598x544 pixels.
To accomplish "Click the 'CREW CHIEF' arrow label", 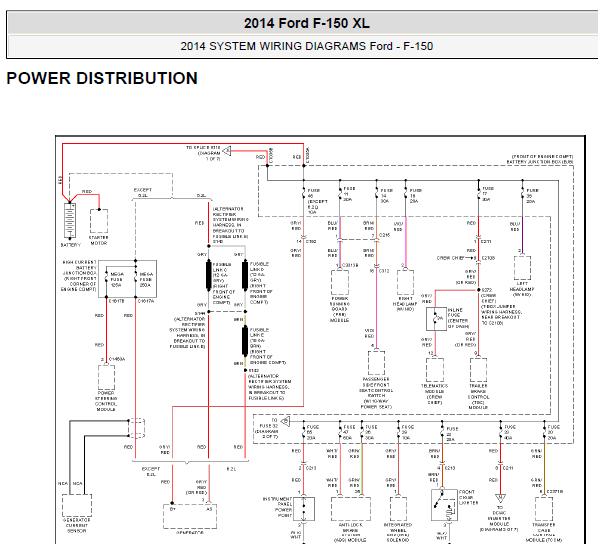I will tap(450, 258).
